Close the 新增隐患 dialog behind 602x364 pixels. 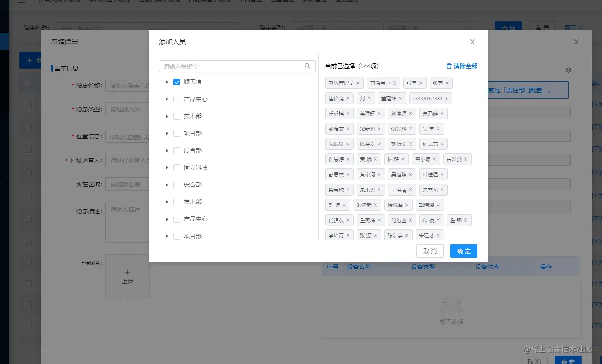click(577, 42)
